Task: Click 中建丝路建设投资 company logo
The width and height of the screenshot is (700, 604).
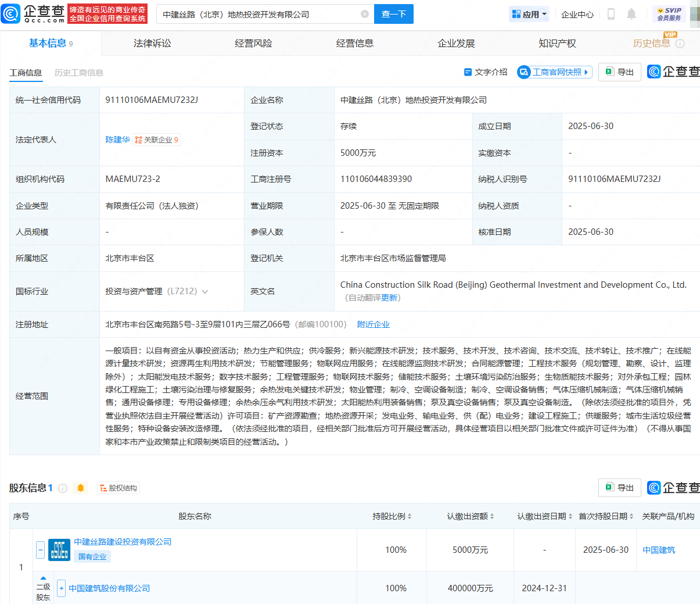Action: pos(59,549)
